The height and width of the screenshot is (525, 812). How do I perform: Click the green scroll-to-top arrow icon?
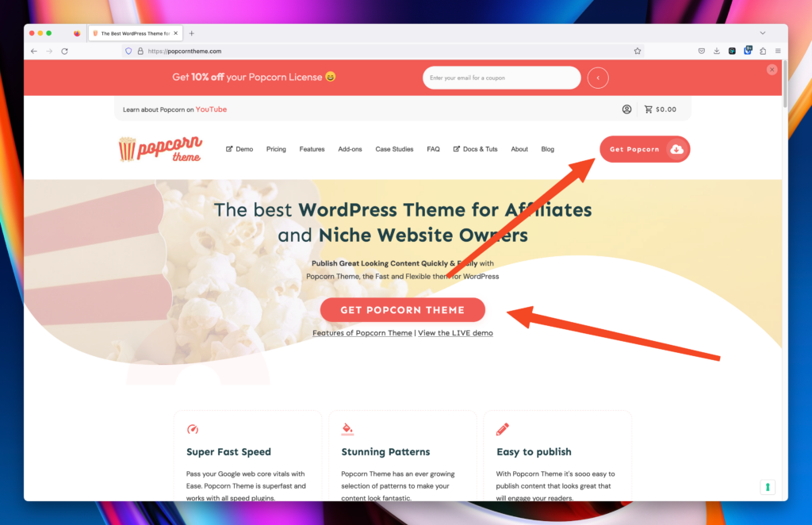(x=768, y=487)
